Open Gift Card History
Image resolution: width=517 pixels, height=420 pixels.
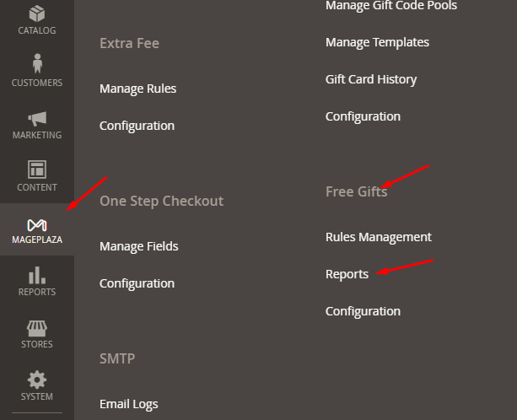[371, 79]
